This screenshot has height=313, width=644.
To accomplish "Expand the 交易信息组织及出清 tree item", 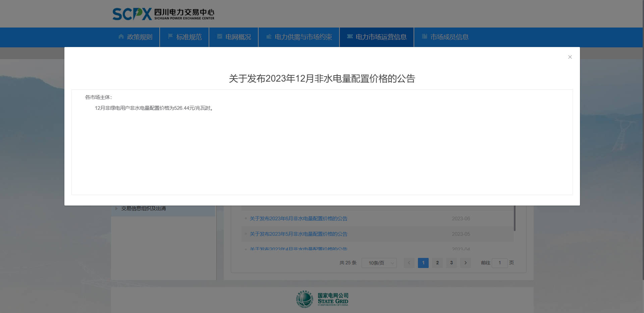I will pos(116,209).
